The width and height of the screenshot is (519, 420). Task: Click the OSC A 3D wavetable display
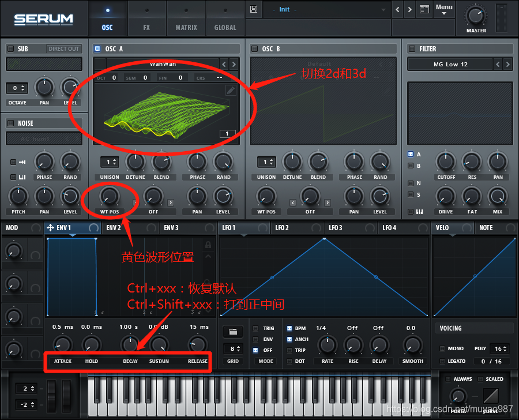166,113
